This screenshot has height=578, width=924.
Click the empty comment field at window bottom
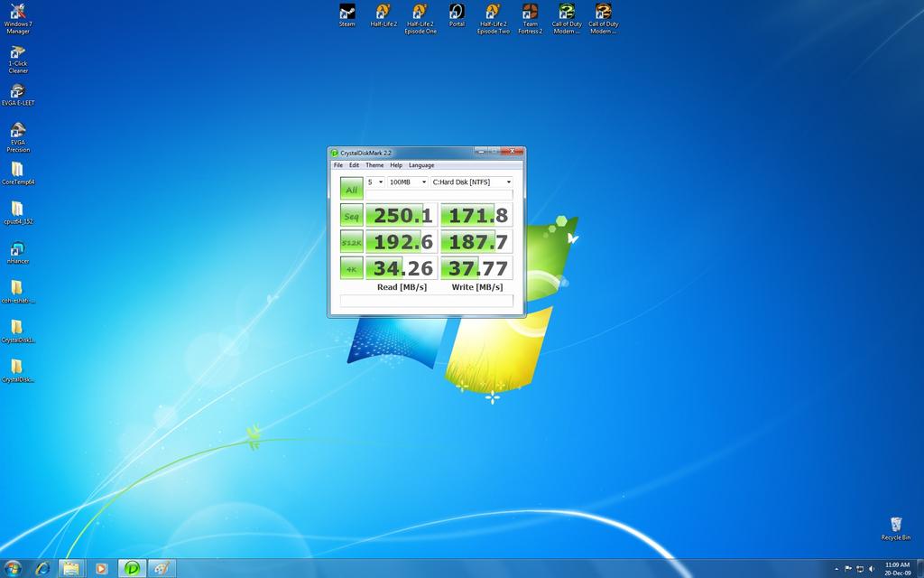[427, 301]
